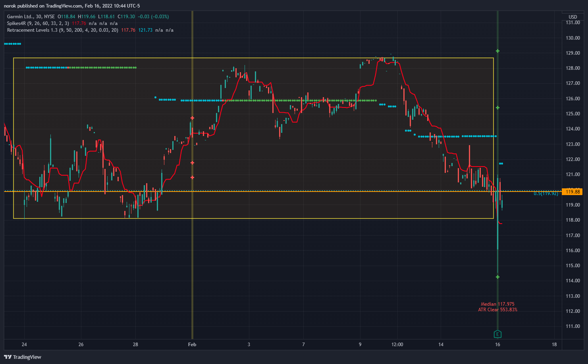The width and height of the screenshot is (588, 364).
Task: Click the 126.00 price axis label
Action: click(573, 99)
